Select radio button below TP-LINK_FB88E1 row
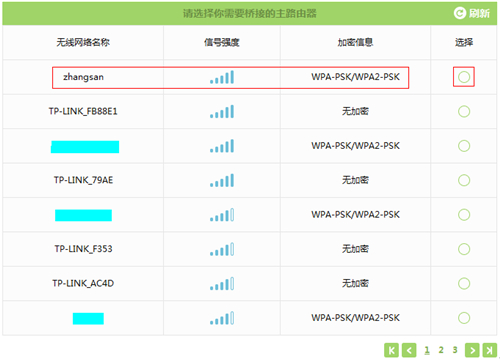The width and height of the screenshot is (500, 361). [x=464, y=146]
